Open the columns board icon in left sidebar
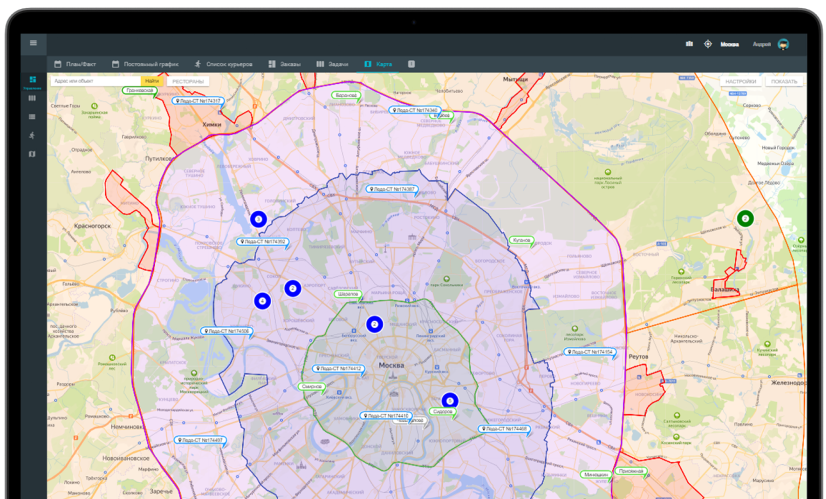The height and width of the screenshot is (499, 826). point(32,98)
